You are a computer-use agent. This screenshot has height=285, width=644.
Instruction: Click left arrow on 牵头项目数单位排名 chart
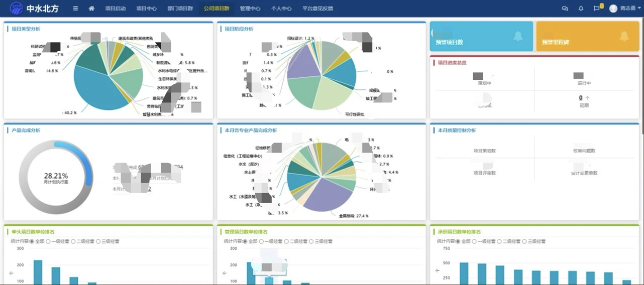[x=12, y=273]
